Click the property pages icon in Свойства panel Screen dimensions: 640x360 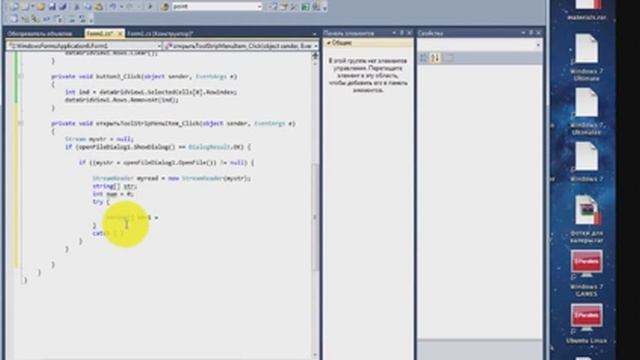pyautogui.click(x=449, y=58)
